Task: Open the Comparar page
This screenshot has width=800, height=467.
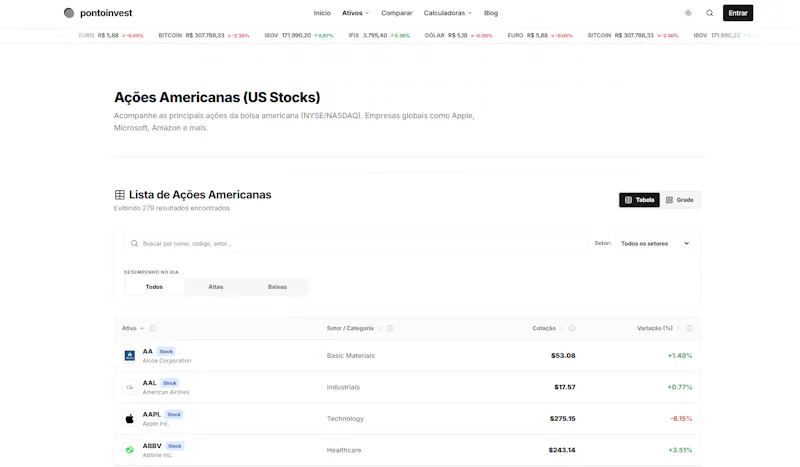Action: pos(396,13)
